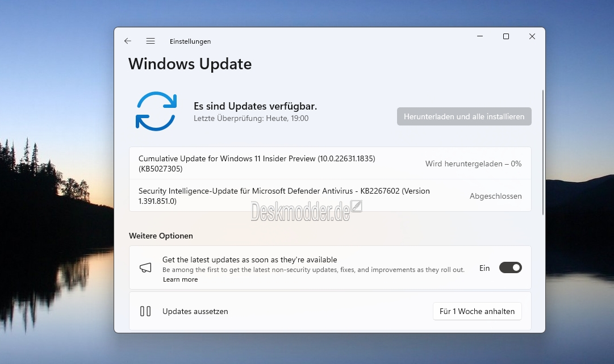Click the blue update sync icon
Screen dimensions: 614x364
156,111
